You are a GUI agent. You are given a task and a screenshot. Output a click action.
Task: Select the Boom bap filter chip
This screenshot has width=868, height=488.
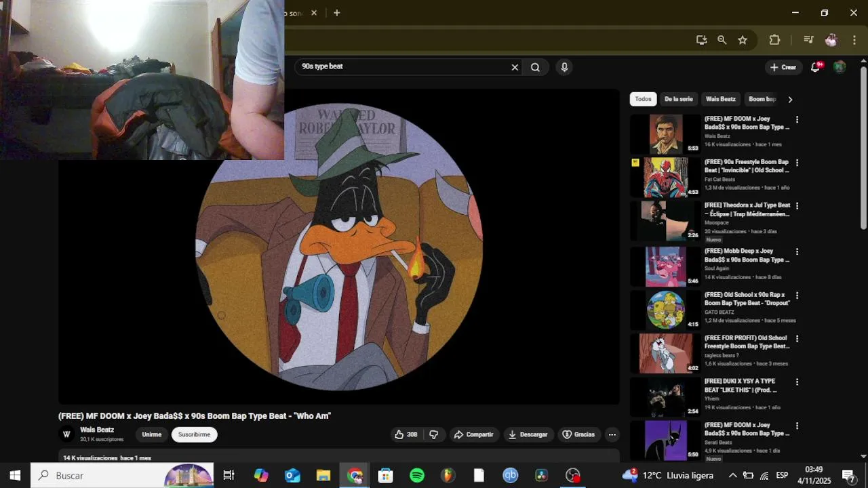point(762,99)
